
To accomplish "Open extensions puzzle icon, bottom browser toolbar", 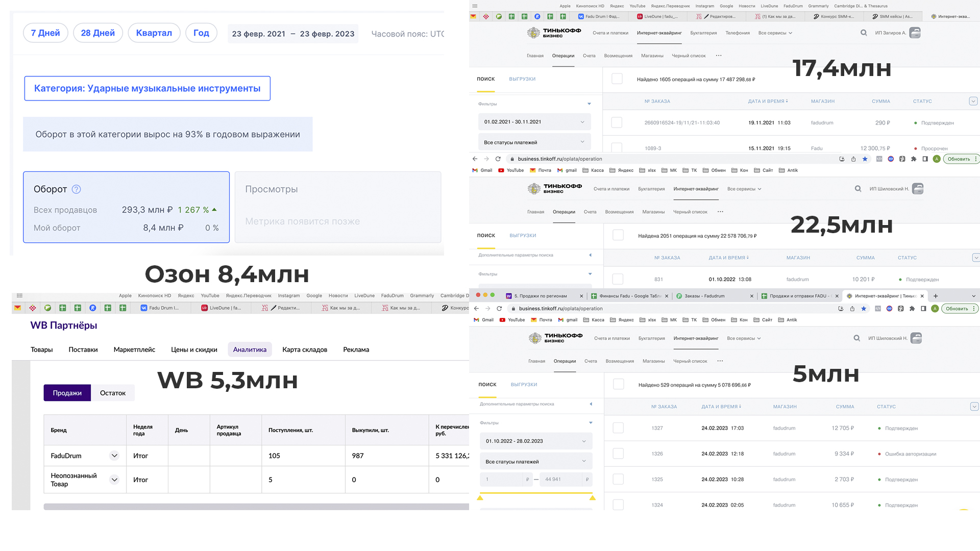I will tap(912, 308).
